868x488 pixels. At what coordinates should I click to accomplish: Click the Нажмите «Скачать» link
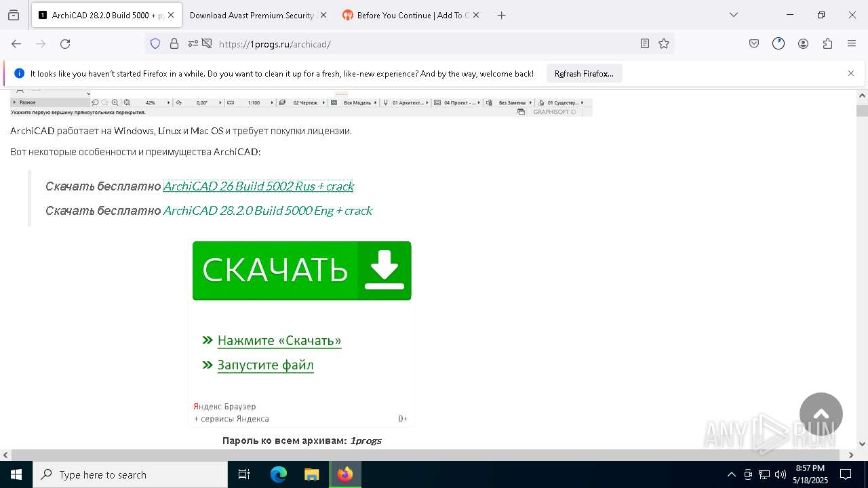click(279, 340)
